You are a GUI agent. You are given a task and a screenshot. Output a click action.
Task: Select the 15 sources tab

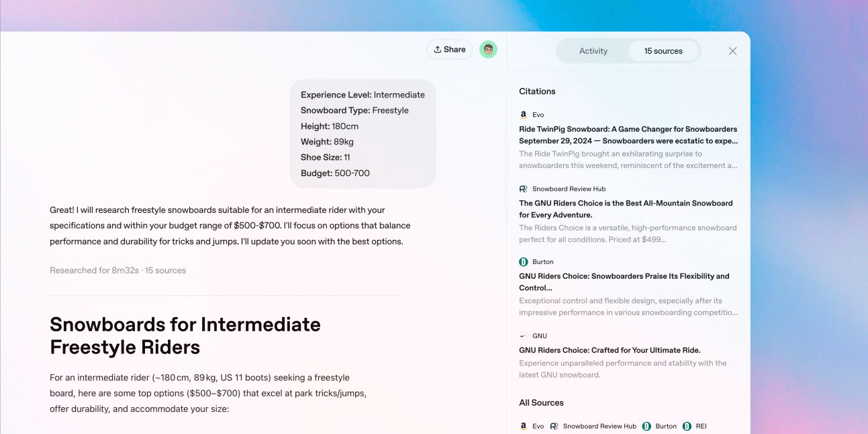pos(663,51)
